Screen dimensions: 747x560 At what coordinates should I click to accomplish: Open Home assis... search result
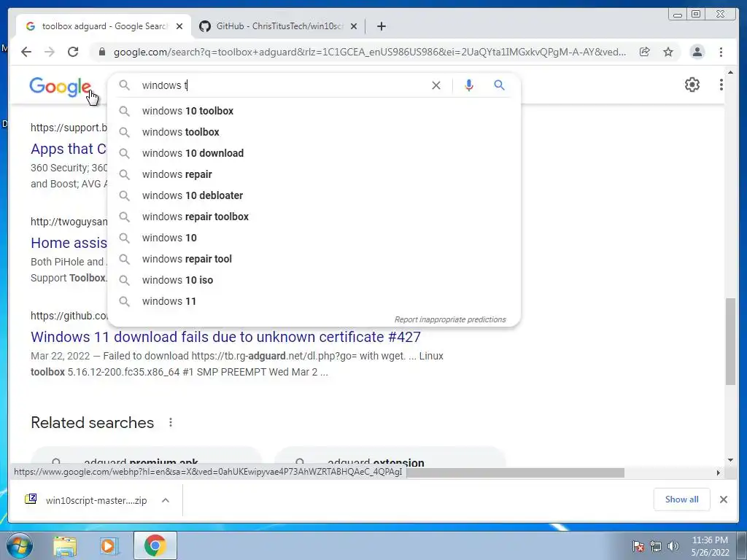click(x=69, y=243)
